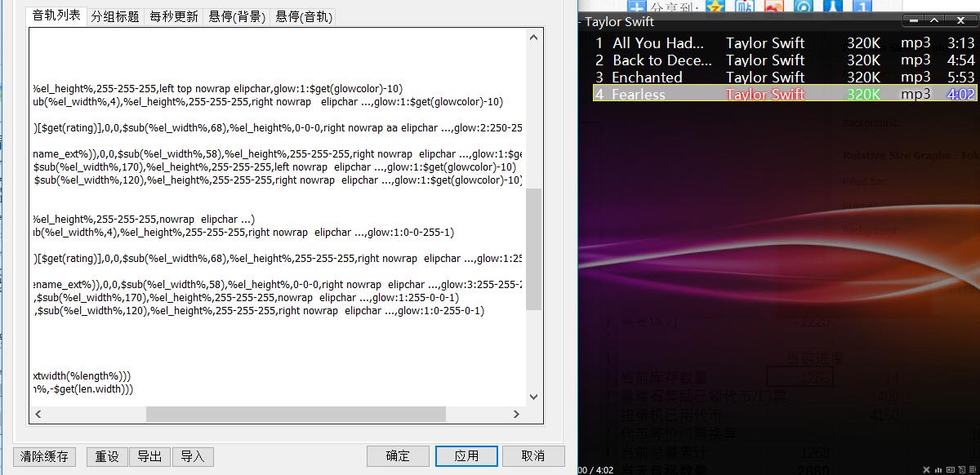
Task: Click the 导入 button
Action: click(x=192, y=456)
